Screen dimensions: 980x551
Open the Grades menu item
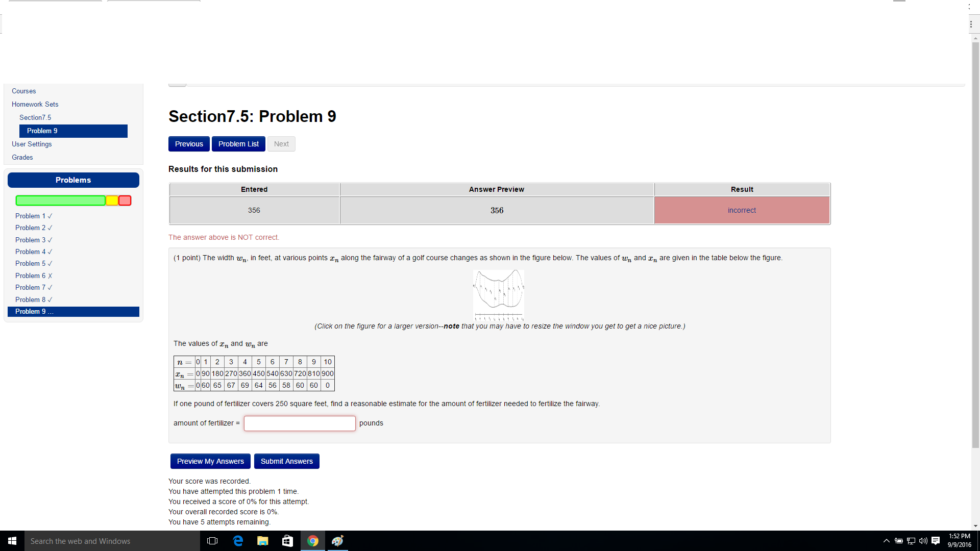(x=21, y=157)
